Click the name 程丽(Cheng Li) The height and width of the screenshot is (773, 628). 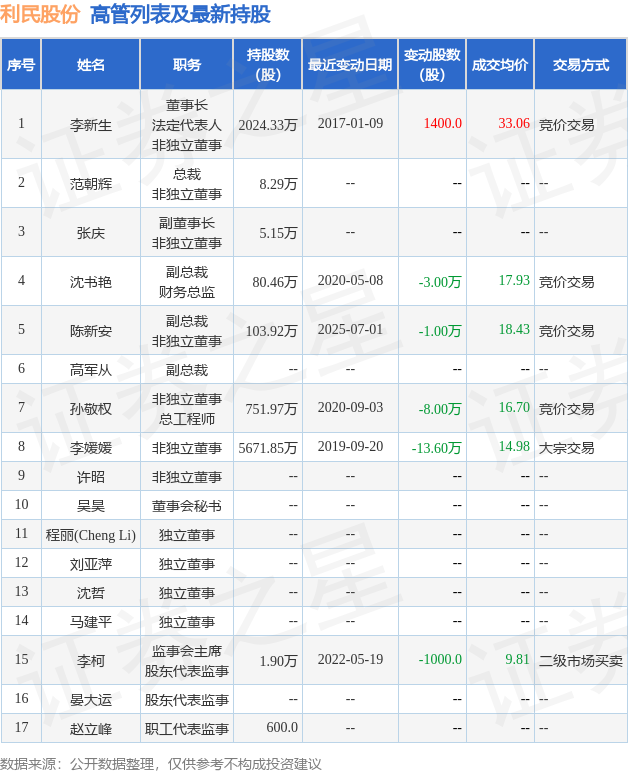point(91,535)
